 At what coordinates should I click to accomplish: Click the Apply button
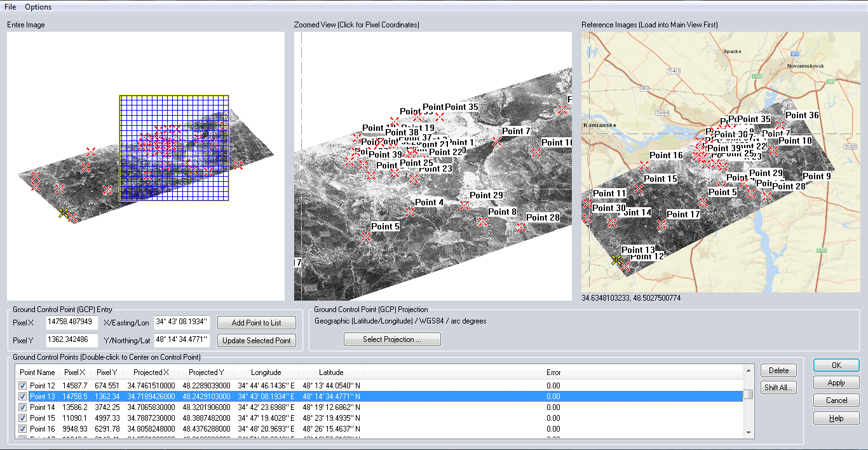pos(836,383)
